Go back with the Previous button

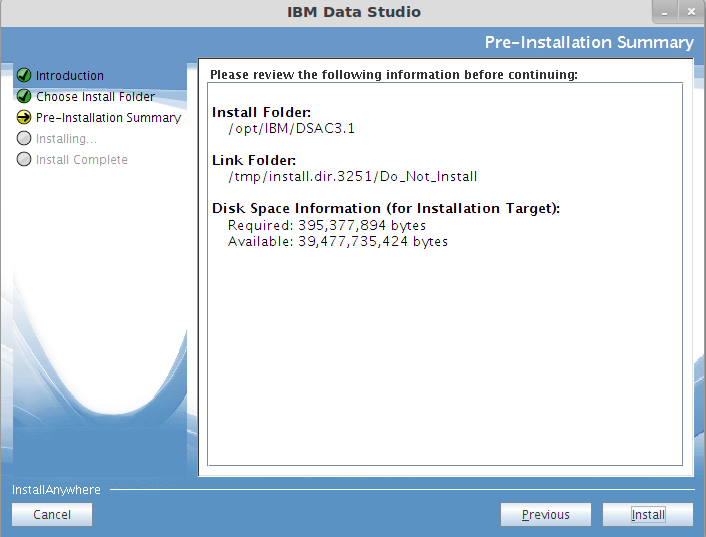546,514
